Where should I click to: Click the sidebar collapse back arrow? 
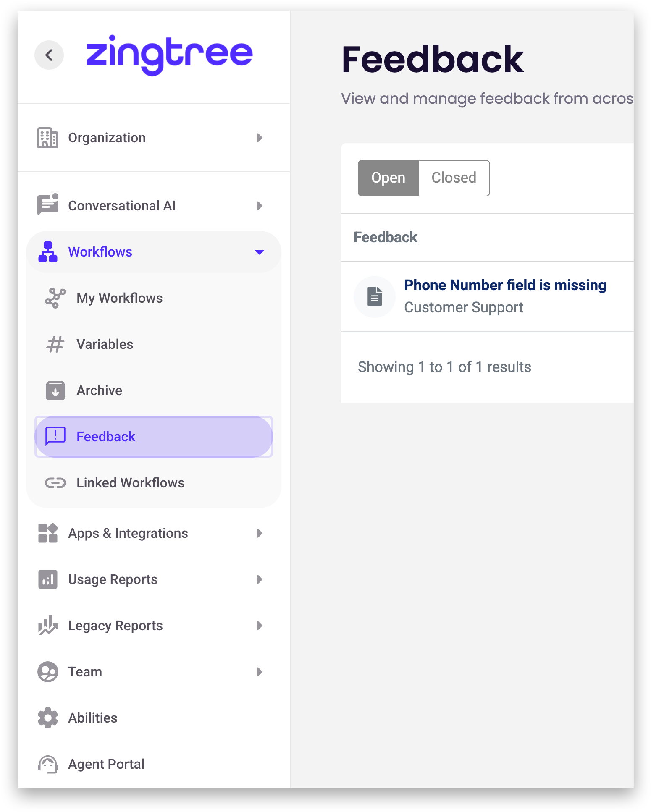(49, 55)
